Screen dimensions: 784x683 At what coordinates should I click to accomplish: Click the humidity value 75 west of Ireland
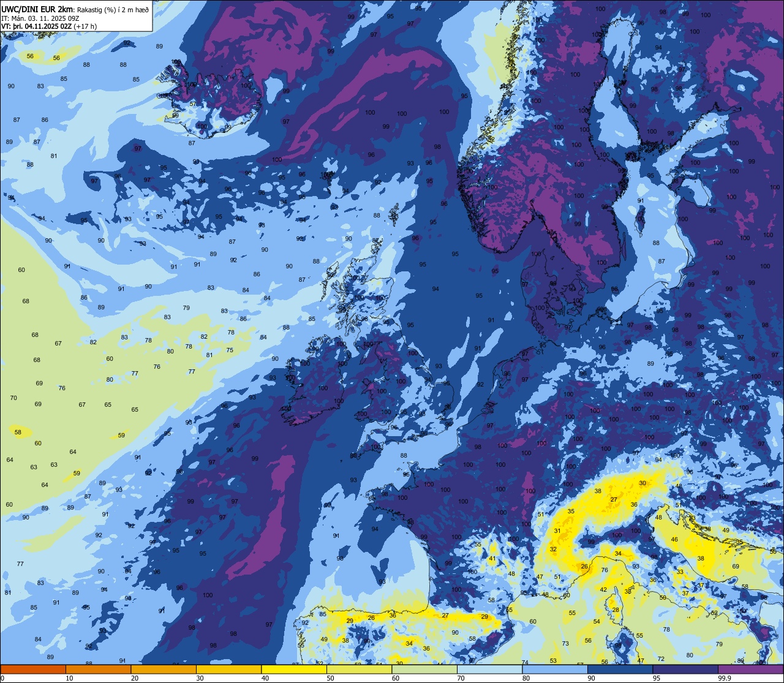(x=230, y=350)
